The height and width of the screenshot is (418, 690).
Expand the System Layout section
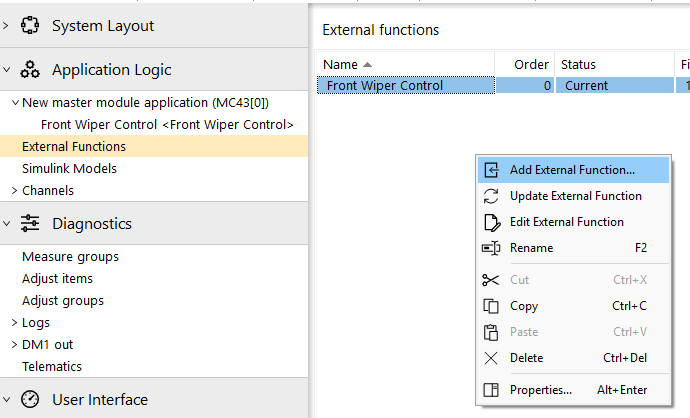click(x=7, y=24)
